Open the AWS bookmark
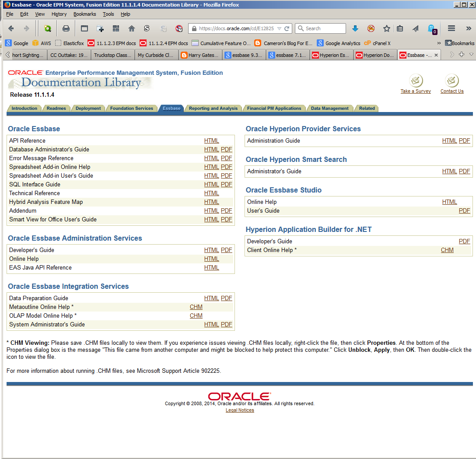The height and width of the screenshot is (459, 476). point(42,43)
